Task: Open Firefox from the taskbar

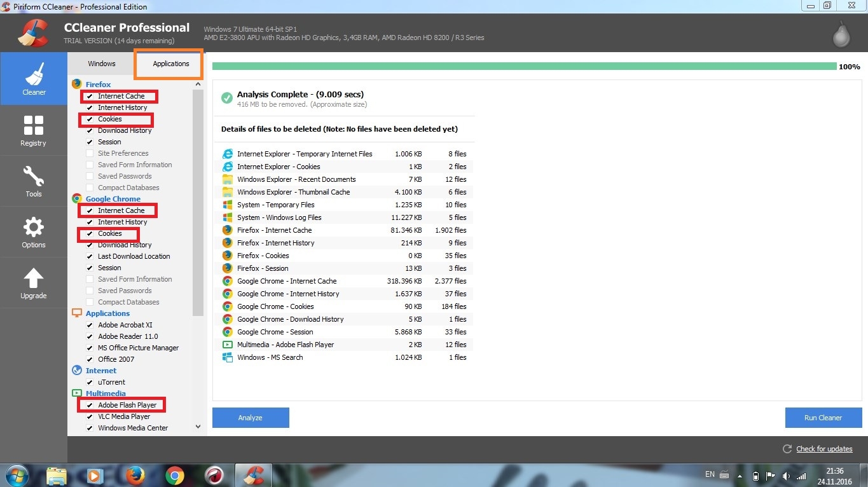Action: point(135,476)
